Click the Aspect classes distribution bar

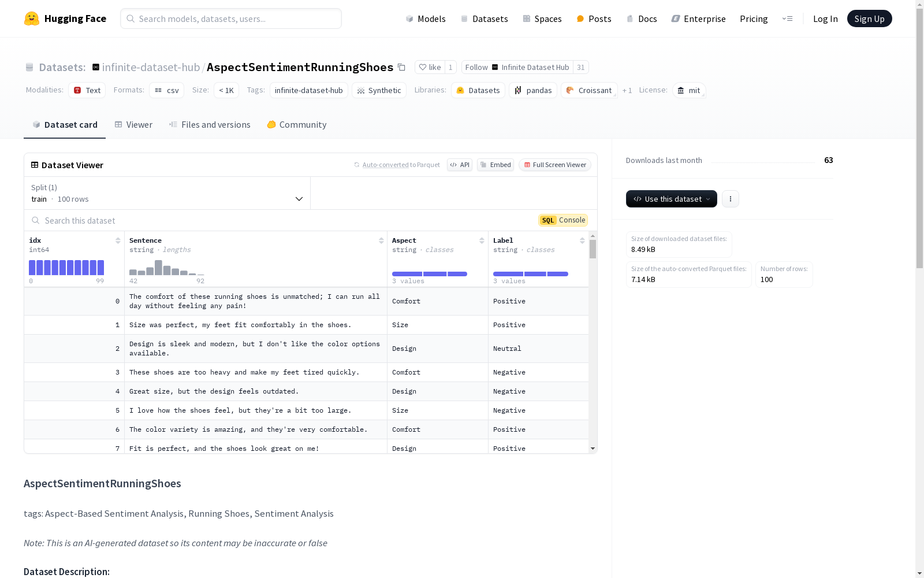430,274
